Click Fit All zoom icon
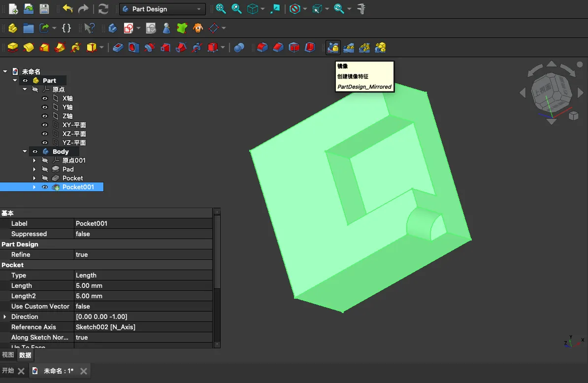588x383 pixels. pyautogui.click(x=221, y=9)
